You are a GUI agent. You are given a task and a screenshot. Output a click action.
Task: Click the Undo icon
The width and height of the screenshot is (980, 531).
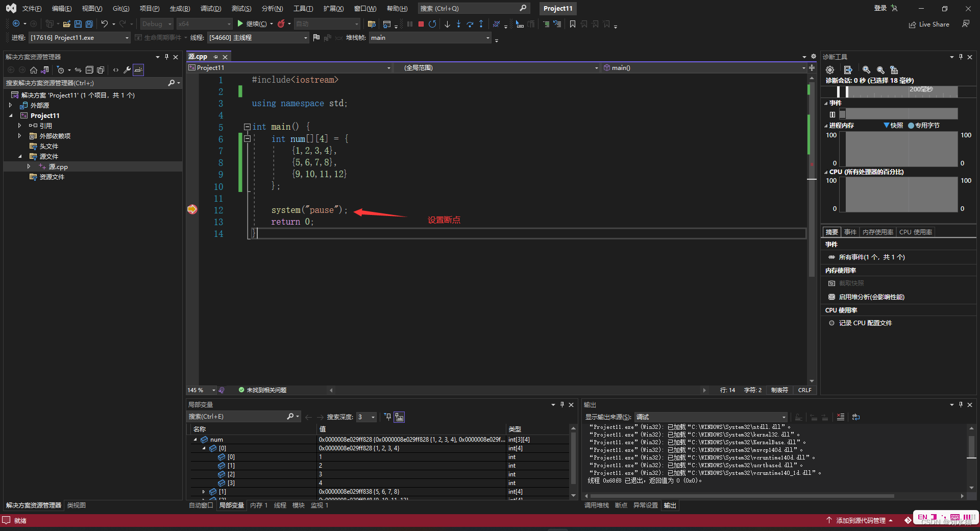pyautogui.click(x=105, y=24)
